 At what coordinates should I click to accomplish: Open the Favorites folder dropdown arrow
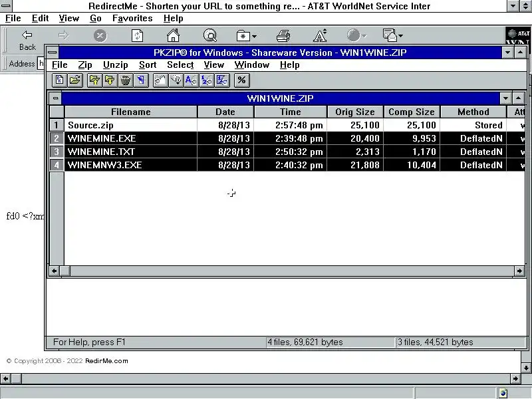[254, 36]
